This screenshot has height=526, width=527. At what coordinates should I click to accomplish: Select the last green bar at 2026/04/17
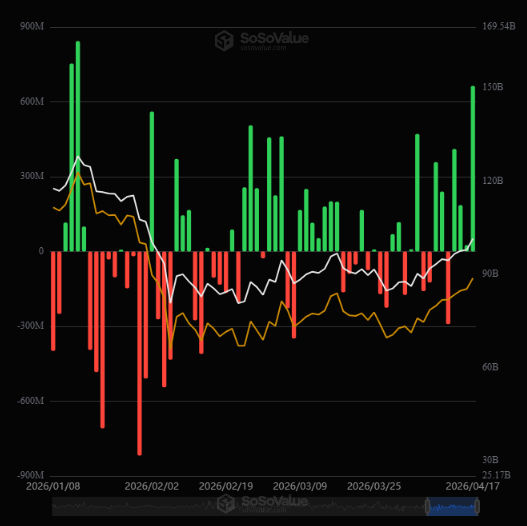[x=473, y=169]
